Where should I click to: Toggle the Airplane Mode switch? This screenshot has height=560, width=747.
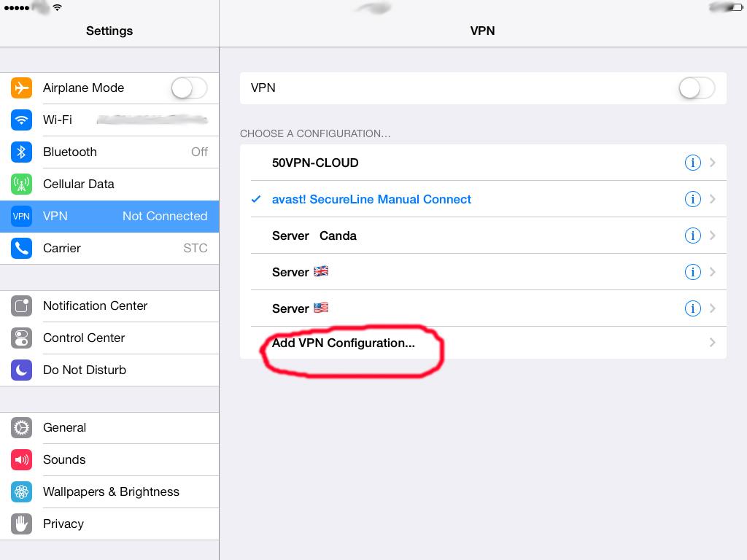[x=189, y=88]
